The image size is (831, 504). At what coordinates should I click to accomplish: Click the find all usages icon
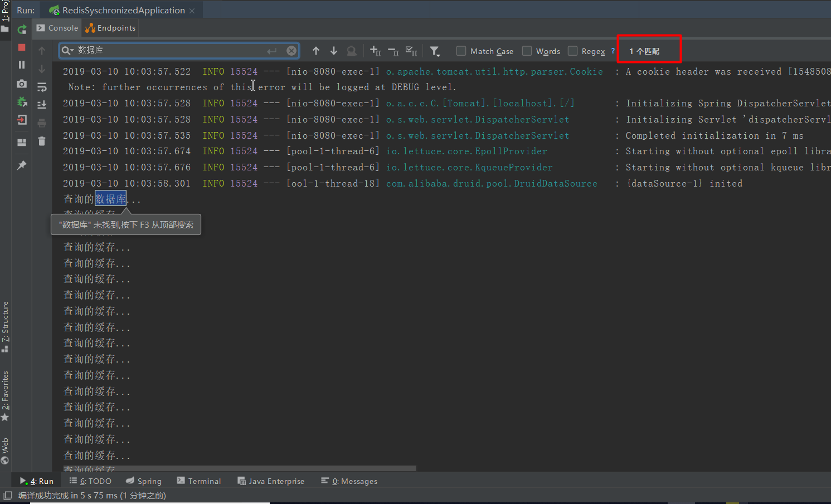tap(352, 51)
